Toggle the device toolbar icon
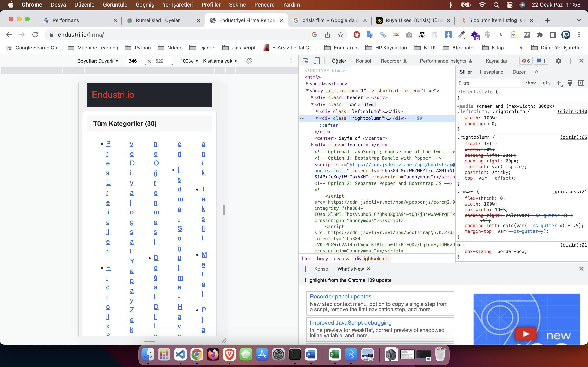The width and height of the screenshot is (588, 367). 316,61
